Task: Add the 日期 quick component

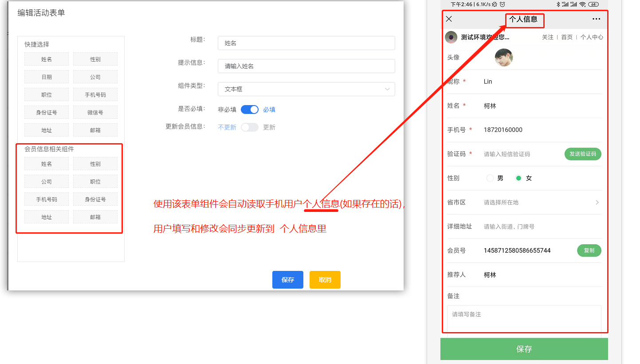Action: point(47,77)
